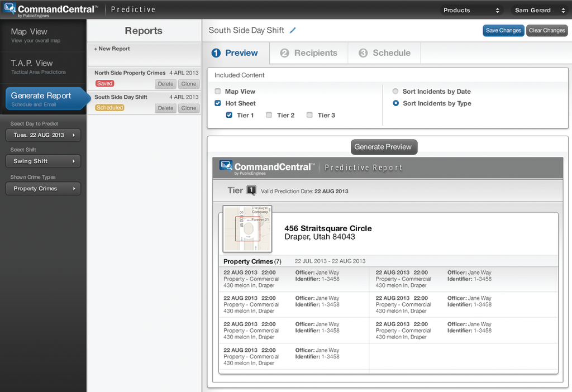
Task: Open the Products dropdown
Action: [x=471, y=10]
